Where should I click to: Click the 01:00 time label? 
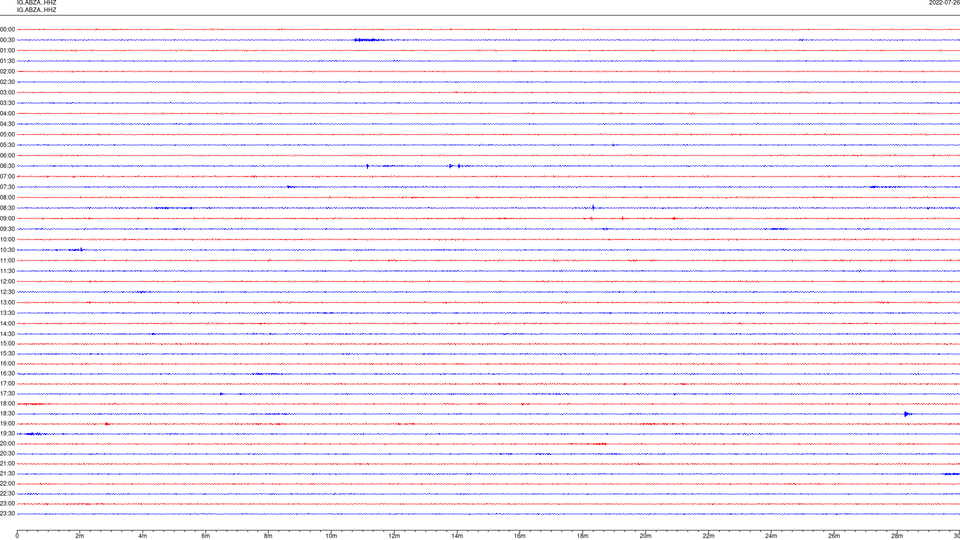tap(7, 51)
